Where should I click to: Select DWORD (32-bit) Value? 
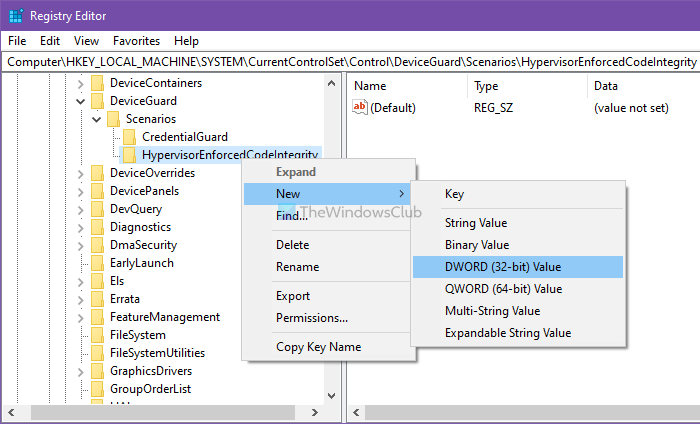pos(518,266)
